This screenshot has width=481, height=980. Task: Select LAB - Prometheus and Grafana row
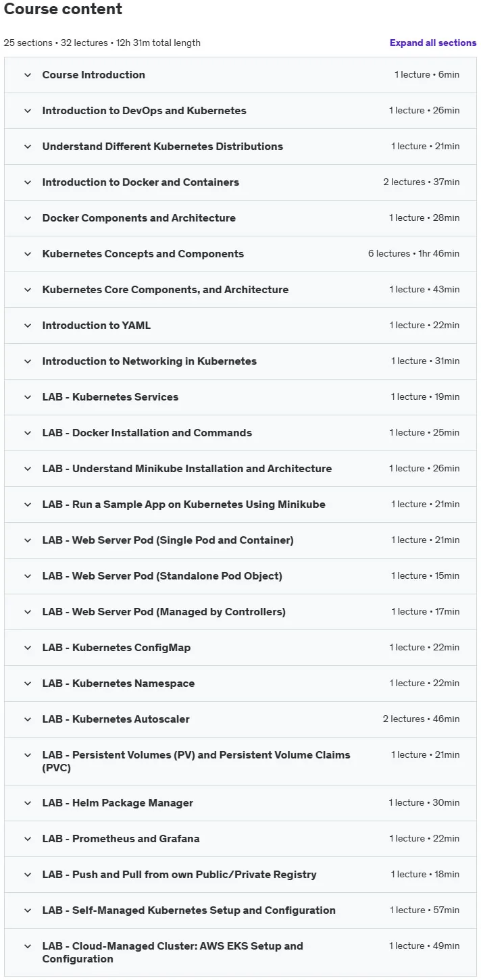240,839
